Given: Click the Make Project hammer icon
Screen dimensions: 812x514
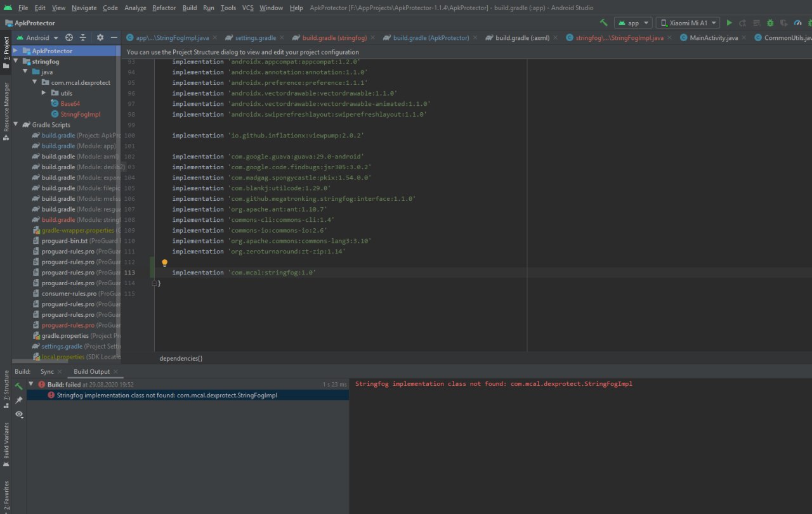Looking at the screenshot, I should pyautogui.click(x=604, y=23).
